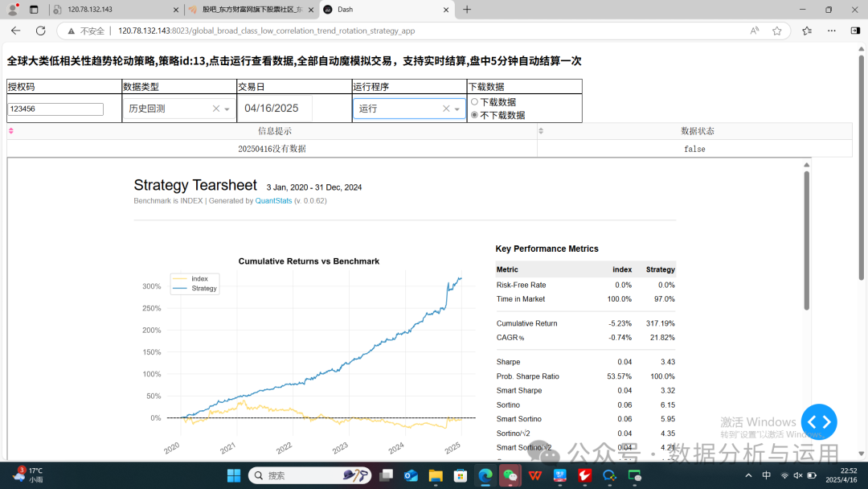The image size is (868, 489).
Task: Click the Strategy Tearsheet heading
Action: click(x=195, y=185)
